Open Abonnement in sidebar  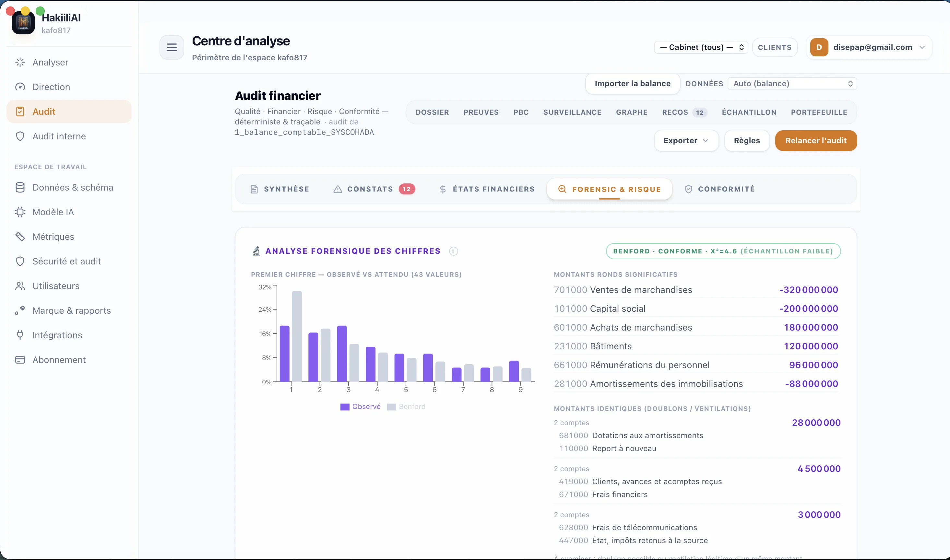pyautogui.click(x=69, y=360)
